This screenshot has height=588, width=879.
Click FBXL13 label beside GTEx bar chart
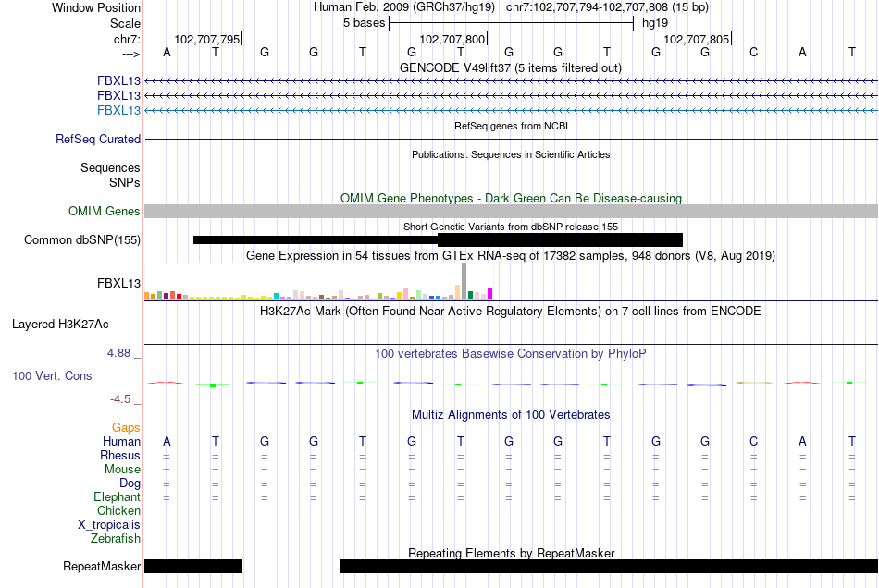[118, 283]
